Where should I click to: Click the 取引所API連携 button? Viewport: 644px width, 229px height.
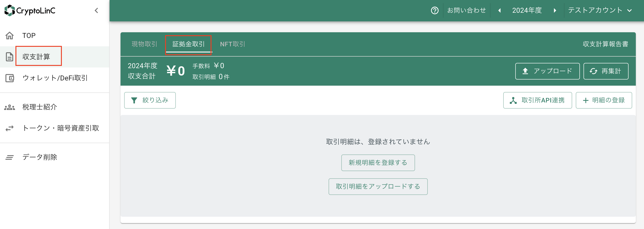(538, 100)
